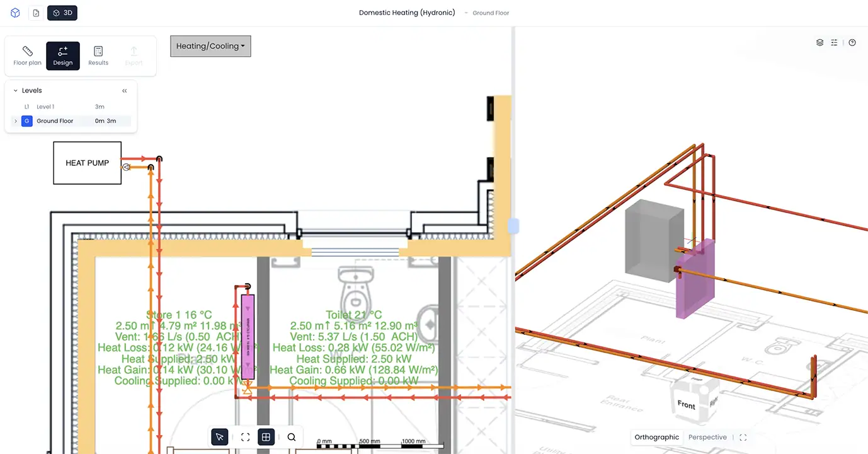Click the Front face of the view cube
This screenshot has height=454, width=868.
click(x=687, y=404)
